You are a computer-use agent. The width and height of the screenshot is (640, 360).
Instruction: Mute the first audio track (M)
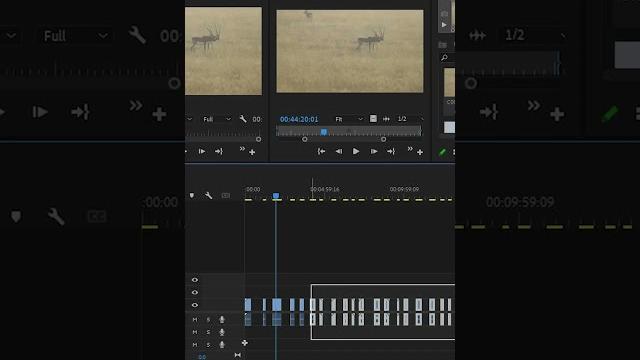click(x=195, y=320)
